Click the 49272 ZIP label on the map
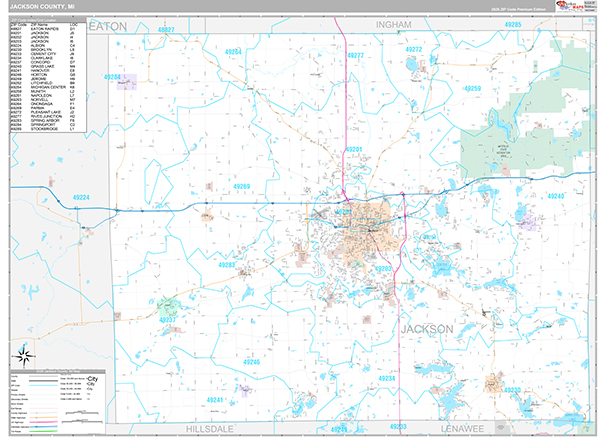This screenshot has width=600, height=437. 414,49
